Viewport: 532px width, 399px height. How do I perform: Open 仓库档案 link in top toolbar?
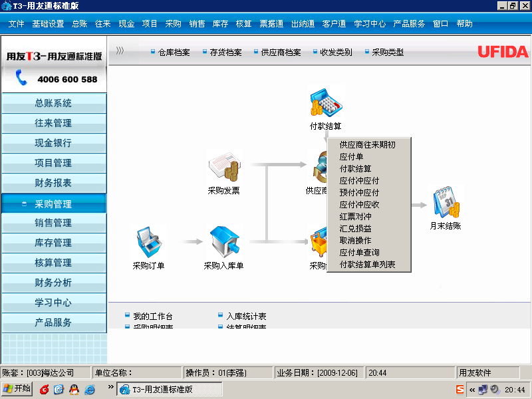tap(174, 53)
